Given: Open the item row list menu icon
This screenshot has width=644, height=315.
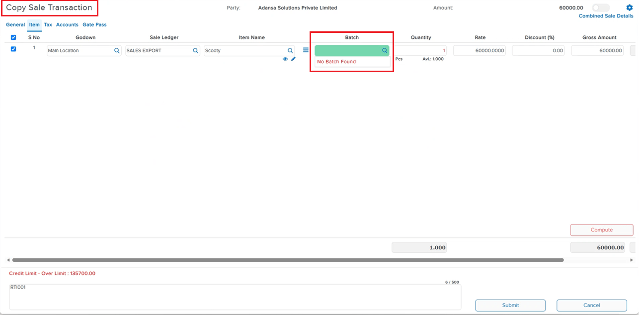Looking at the screenshot, I should [306, 50].
